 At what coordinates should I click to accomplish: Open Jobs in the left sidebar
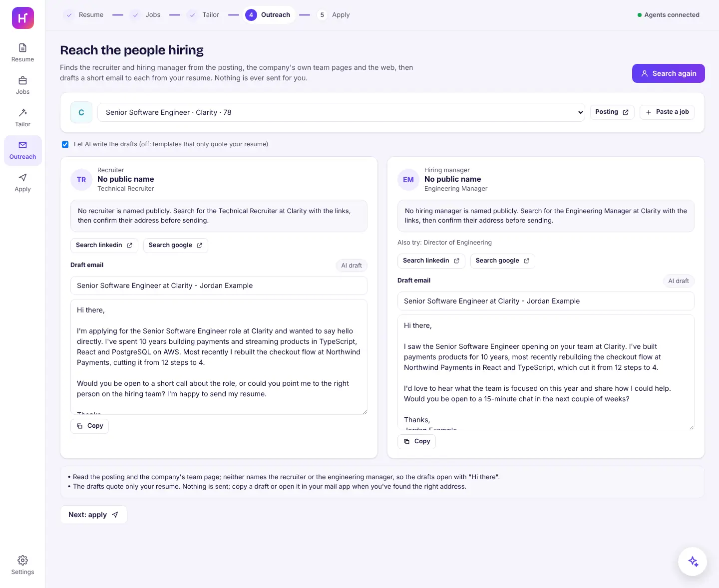(x=23, y=85)
